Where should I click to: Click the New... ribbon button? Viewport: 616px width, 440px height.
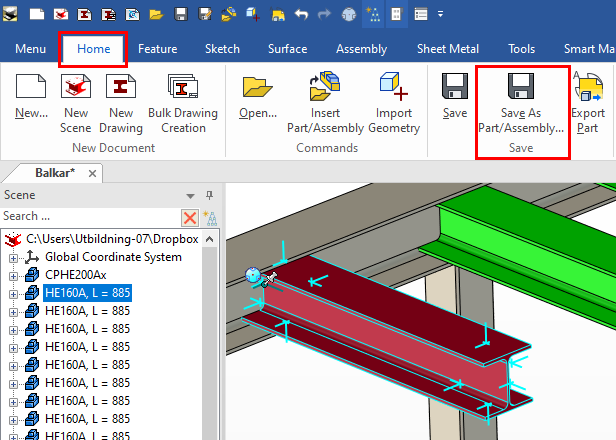[x=31, y=96]
